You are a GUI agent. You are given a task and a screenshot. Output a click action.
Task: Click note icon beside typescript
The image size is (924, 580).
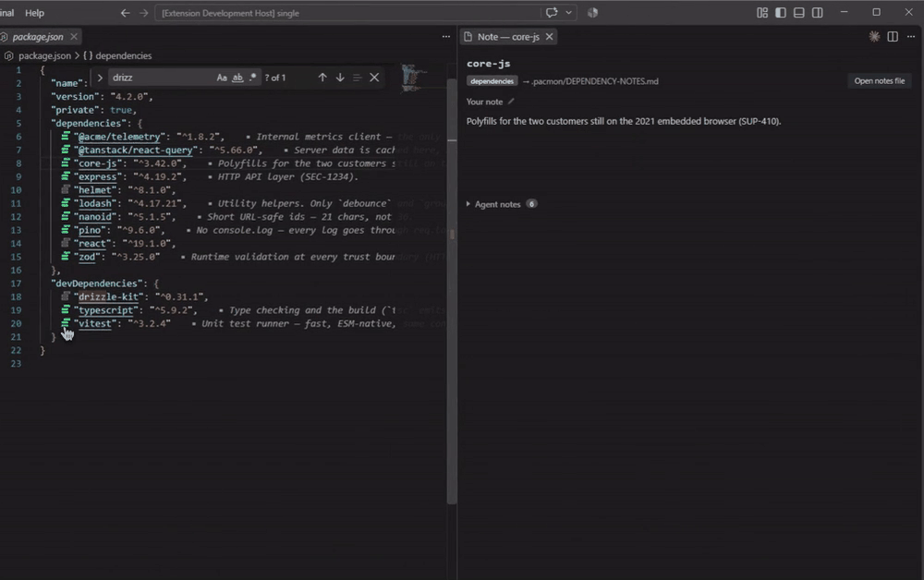point(66,309)
